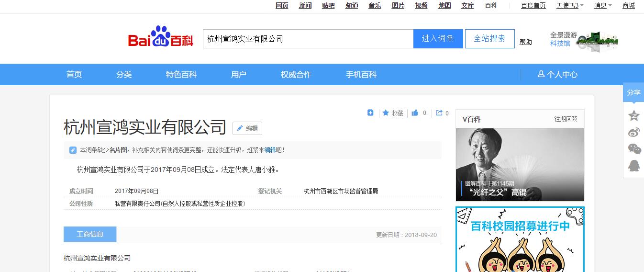644x272 pixels.
Task: Open the 视频 top link
Action: point(421,6)
